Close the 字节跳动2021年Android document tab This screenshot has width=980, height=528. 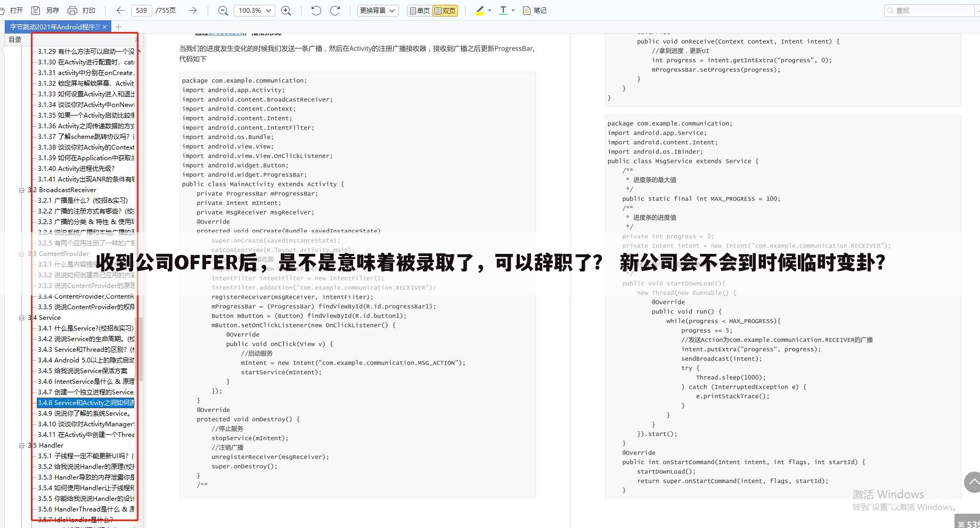105,27
